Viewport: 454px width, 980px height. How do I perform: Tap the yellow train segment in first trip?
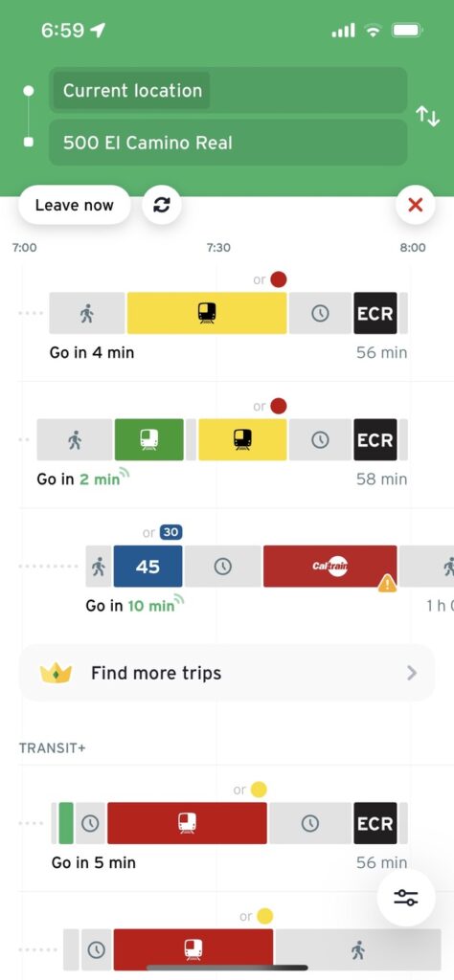[207, 313]
